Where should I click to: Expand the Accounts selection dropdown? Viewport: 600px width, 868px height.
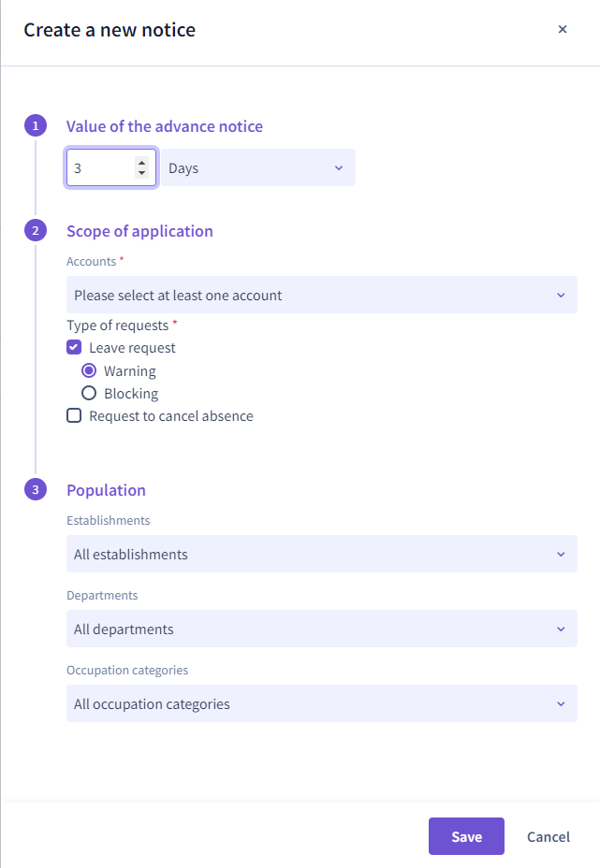tap(322, 295)
